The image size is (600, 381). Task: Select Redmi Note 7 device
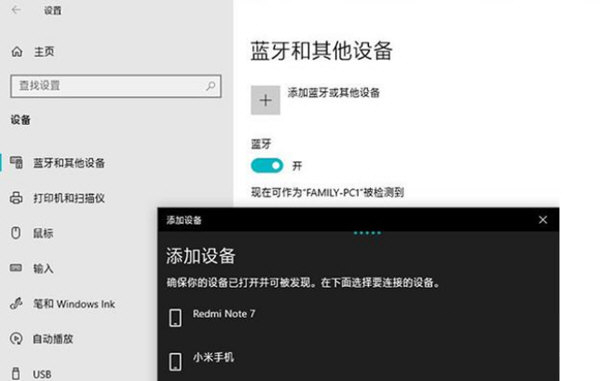tap(358, 317)
